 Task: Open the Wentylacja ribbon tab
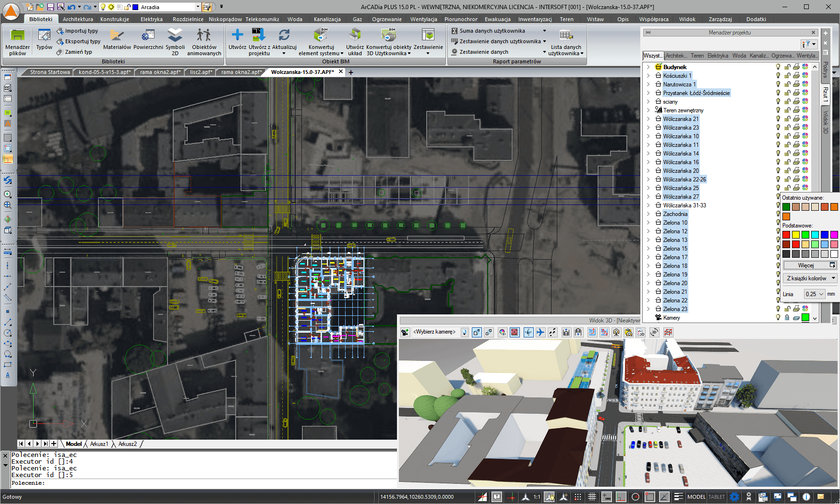coord(424,19)
